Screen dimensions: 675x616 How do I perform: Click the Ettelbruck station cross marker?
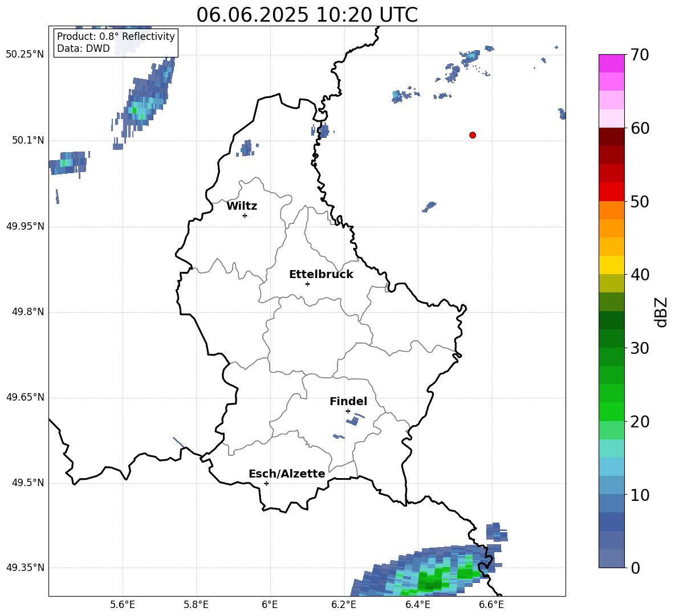(x=307, y=284)
